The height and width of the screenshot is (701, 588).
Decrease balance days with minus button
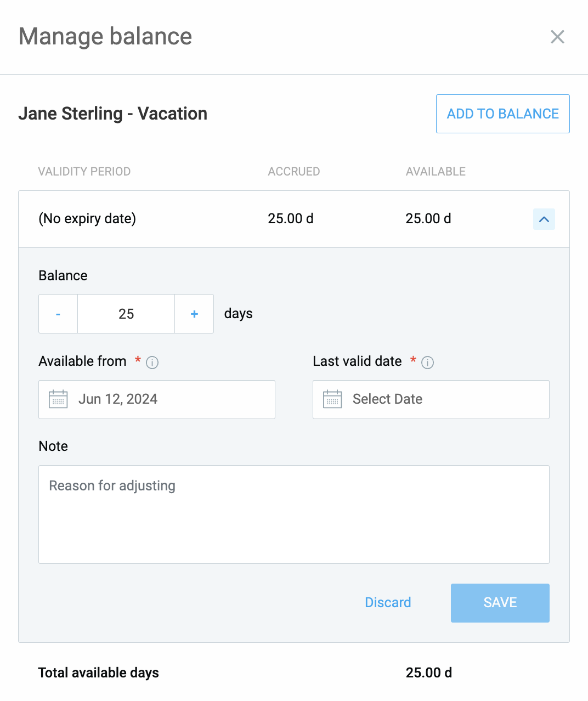click(x=58, y=314)
